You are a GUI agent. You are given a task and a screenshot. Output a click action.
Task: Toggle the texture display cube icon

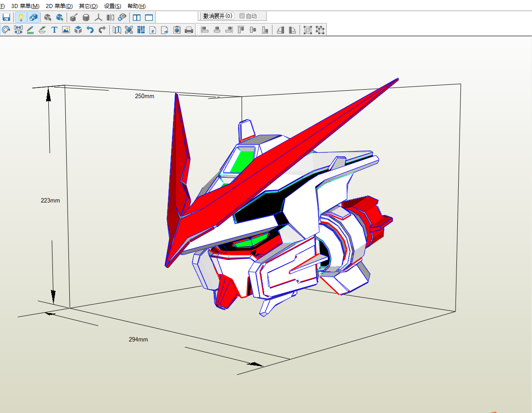click(x=33, y=18)
